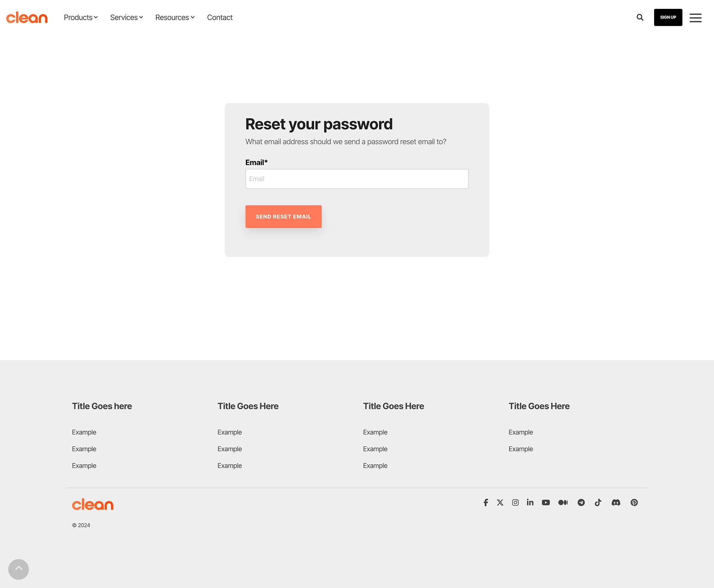Click second Example link in fourth footer column

tap(521, 449)
